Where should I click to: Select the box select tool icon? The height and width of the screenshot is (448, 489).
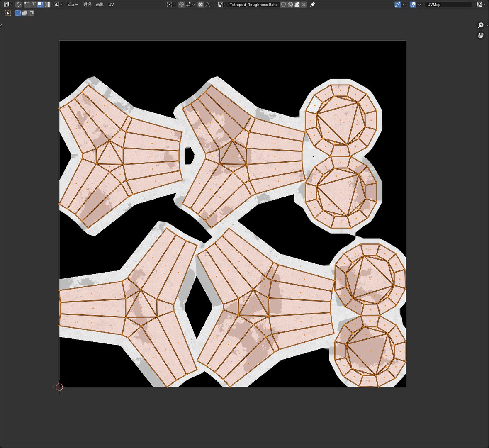pyautogui.click(x=8, y=13)
